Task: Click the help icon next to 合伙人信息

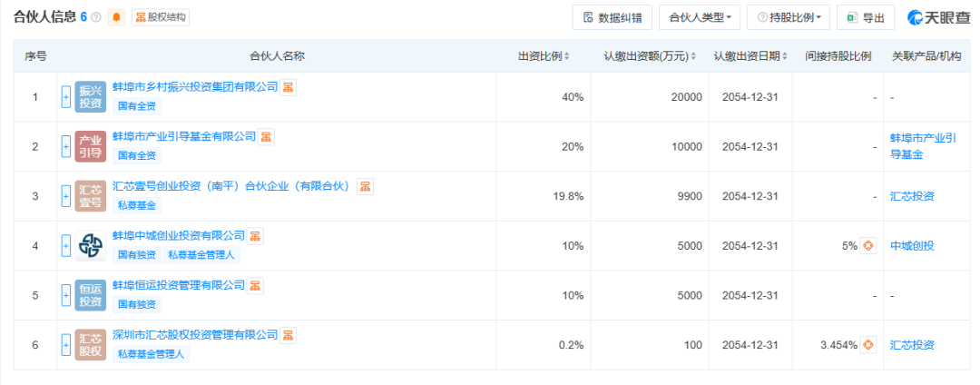Action: click(96, 18)
